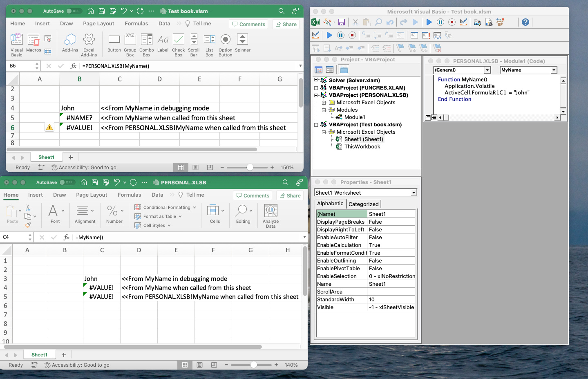
Task: Click the error warning icon beside cell B6
Action: [x=49, y=128]
